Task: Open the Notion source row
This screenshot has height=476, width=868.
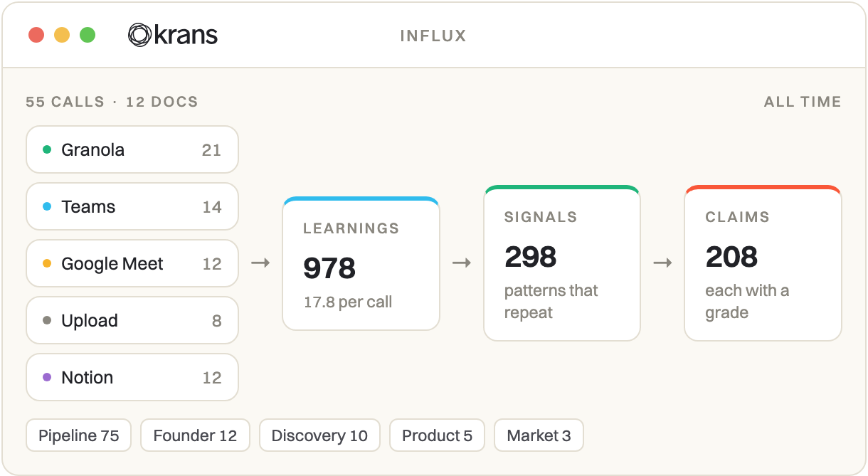Action: pyautogui.click(x=132, y=377)
